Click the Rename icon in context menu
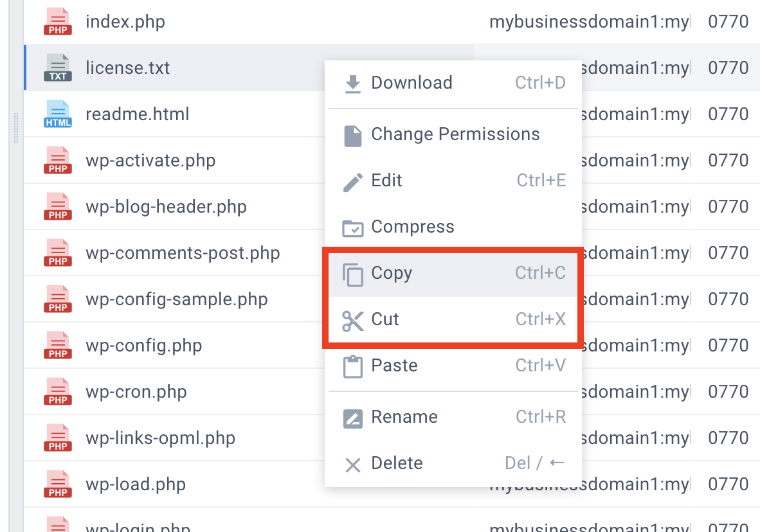This screenshot has height=532, width=760. 352,418
